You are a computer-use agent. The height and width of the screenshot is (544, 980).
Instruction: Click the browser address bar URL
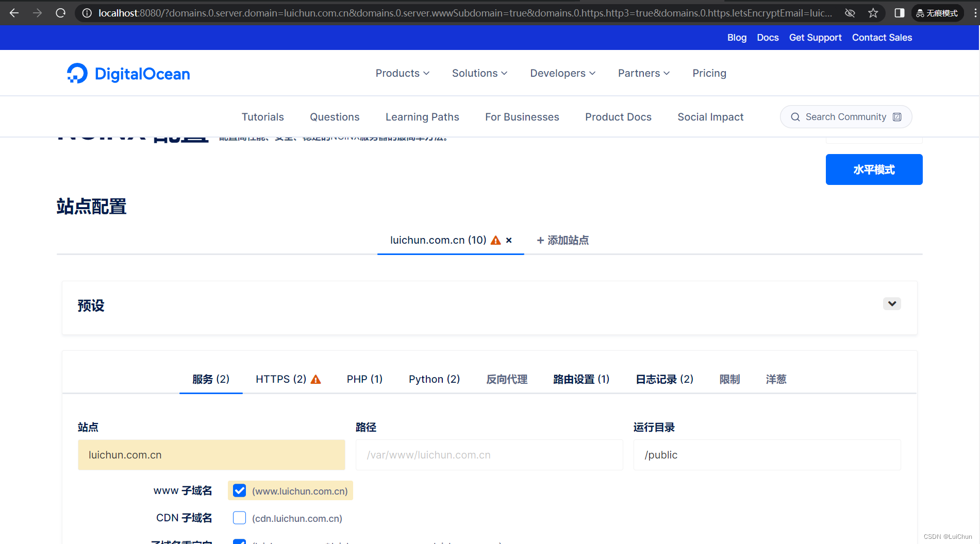[x=465, y=13]
